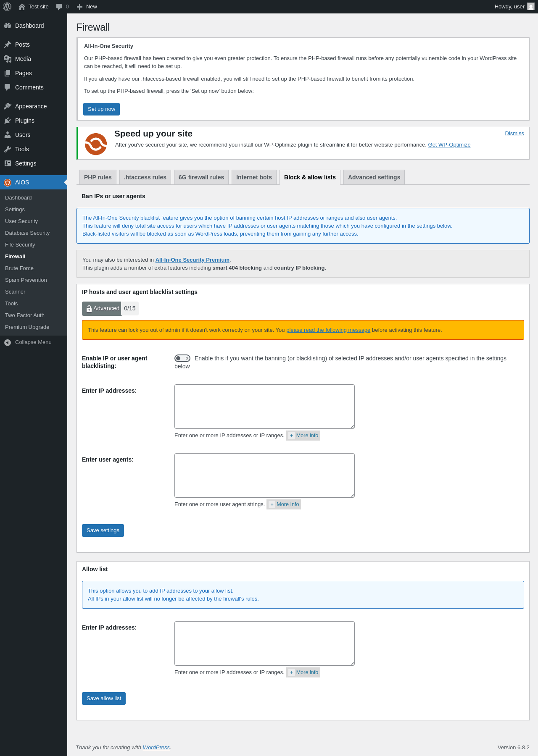Viewport: 538px width, 756px height.
Task: Click the user avatar next to Howdy
Action: pos(531,7)
